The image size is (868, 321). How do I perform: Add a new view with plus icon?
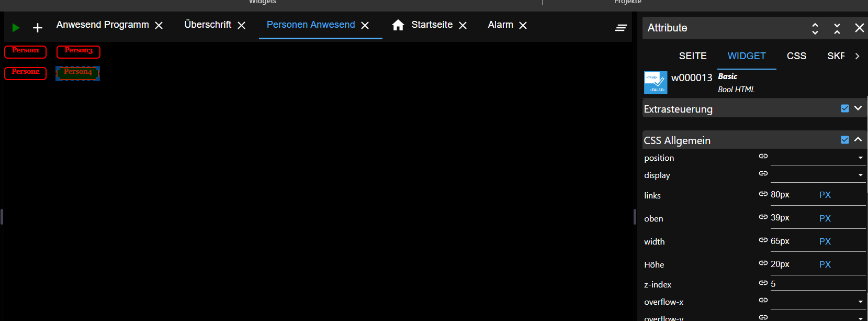38,28
